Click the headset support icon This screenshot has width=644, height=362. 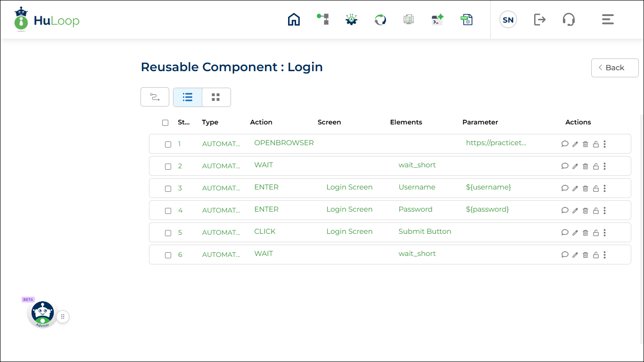pyautogui.click(x=569, y=19)
